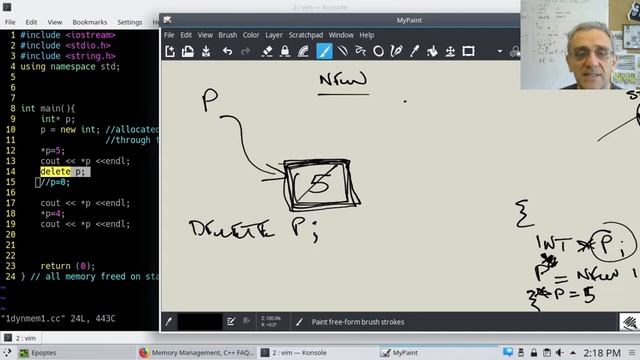Open Konsole Bookmarks menu

(x=90, y=22)
